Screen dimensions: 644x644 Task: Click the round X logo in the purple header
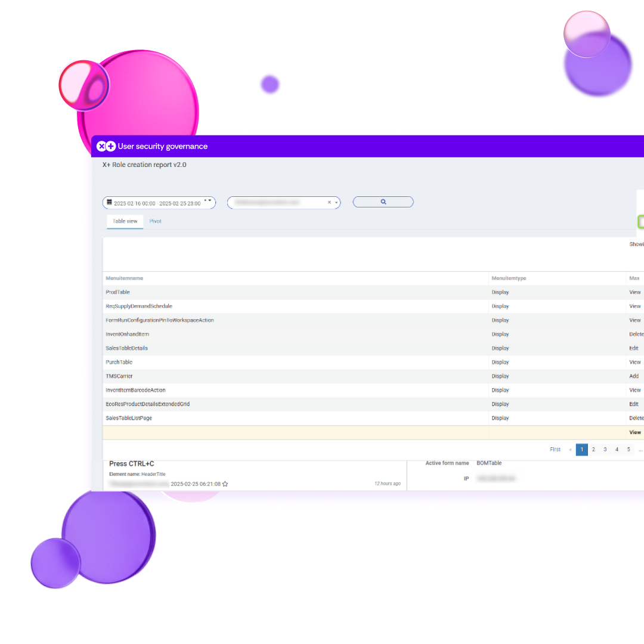point(101,145)
